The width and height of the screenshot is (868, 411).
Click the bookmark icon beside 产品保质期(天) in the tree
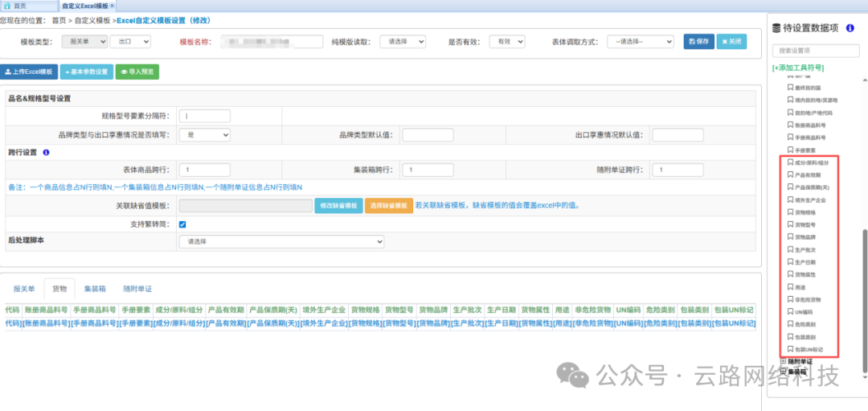point(791,187)
